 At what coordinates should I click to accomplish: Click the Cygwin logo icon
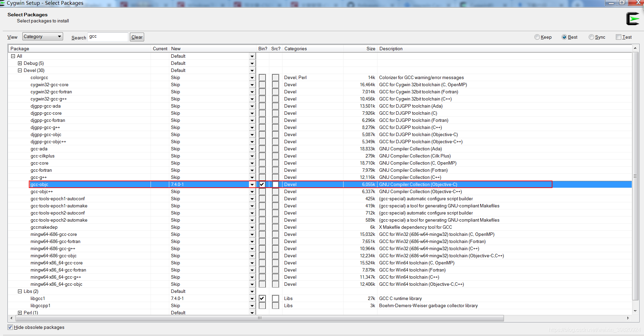click(x=632, y=19)
